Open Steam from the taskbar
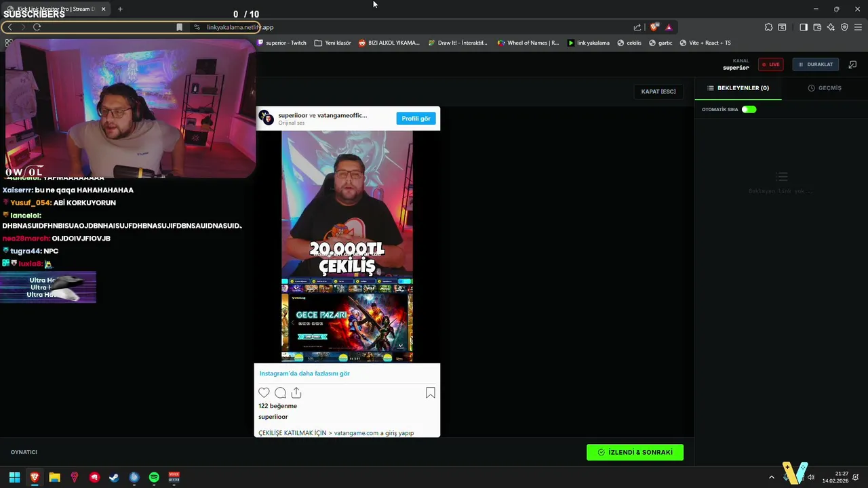This screenshot has height=488, width=868. tap(114, 477)
